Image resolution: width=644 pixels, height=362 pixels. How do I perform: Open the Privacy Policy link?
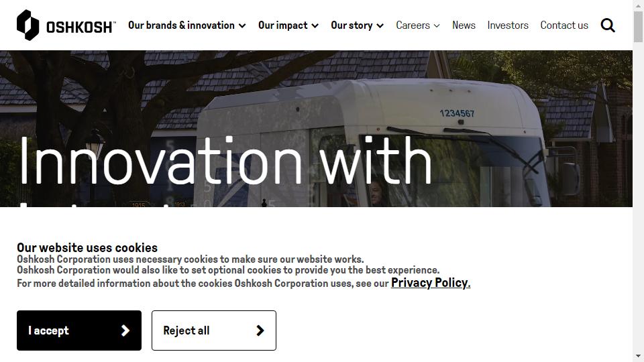pyautogui.click(x=431, y=283)
